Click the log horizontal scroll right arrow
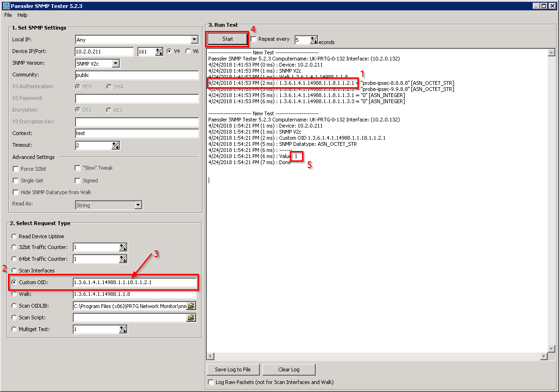559x392 pixels. pyautogui.click(x=544, y=356)
